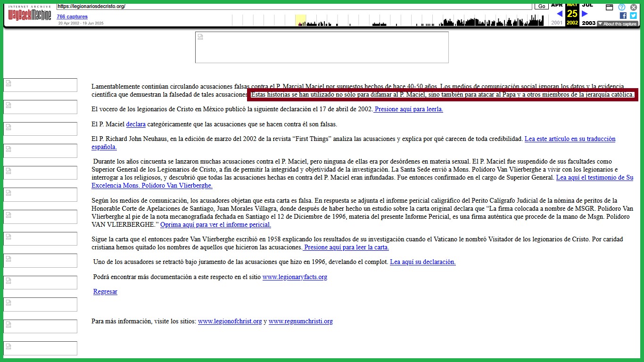Open 'Lea este artículo en su traducción española' link

(354, 143)
